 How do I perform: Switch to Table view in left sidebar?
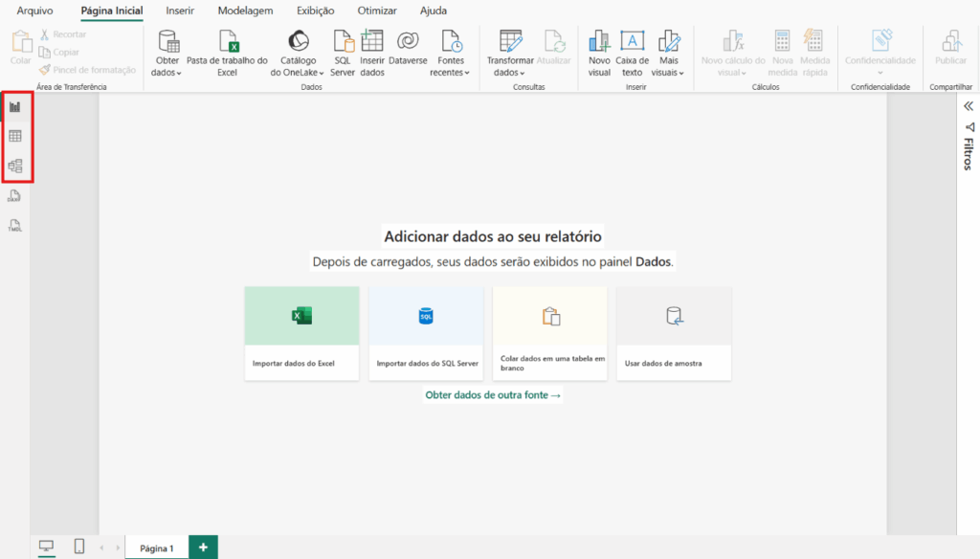pos(15,136)
